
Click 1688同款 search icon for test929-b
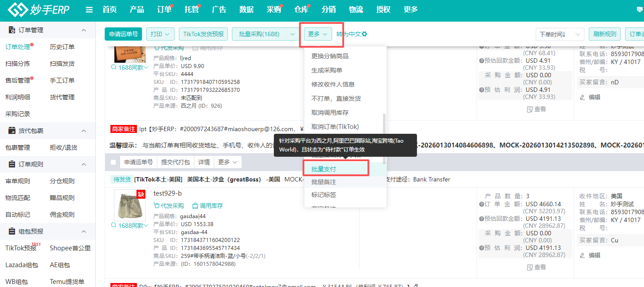pyautogui.click(x=114, y=226)
